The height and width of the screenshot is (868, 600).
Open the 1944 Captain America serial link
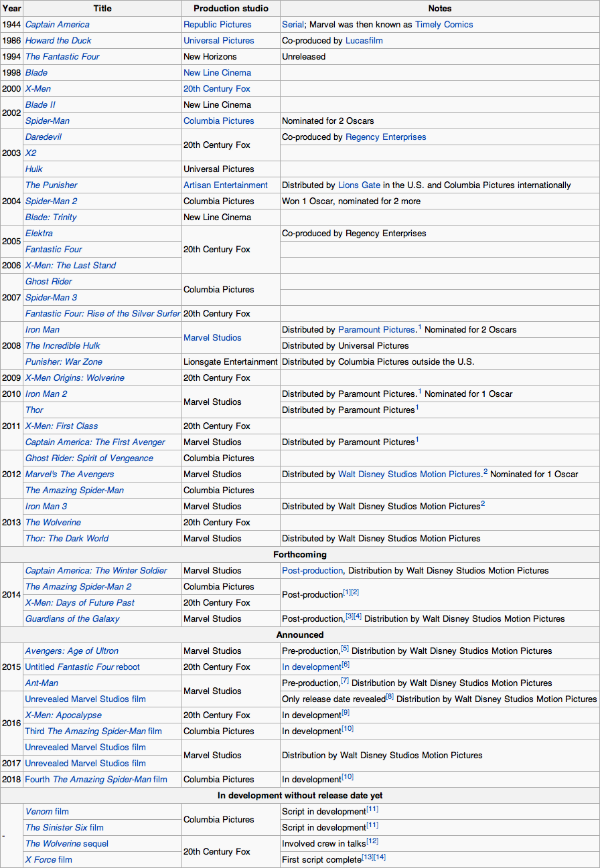tap(57, 25)
